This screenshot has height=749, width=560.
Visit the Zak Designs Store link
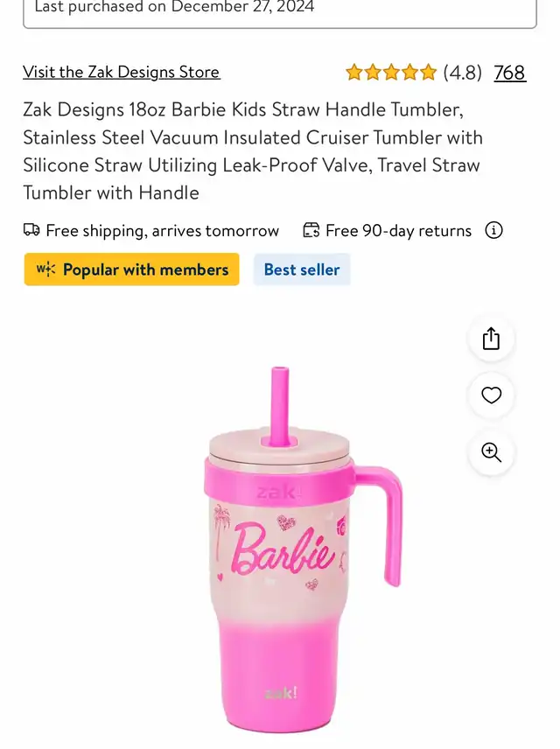[122, 72]
